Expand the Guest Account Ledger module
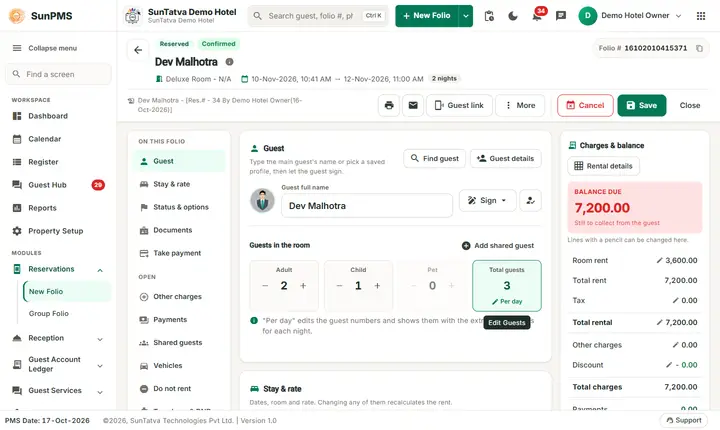 (x=100, y=366)
